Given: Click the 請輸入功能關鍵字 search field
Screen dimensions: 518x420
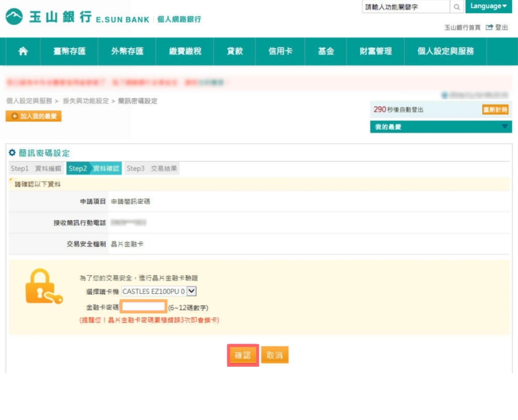Looking at the screenshot, I should (x=406, y=7).
